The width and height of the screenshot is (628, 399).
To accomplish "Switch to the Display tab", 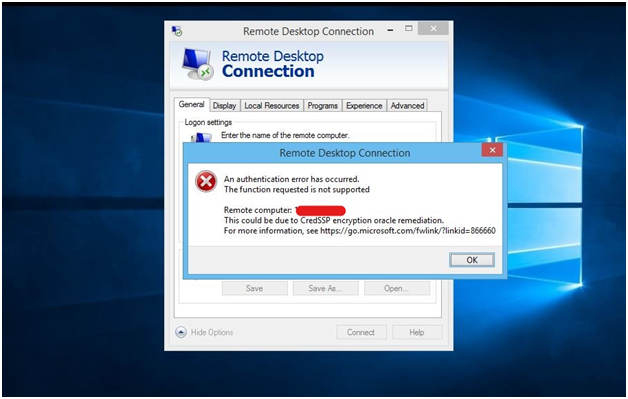I will coord(224,106).
